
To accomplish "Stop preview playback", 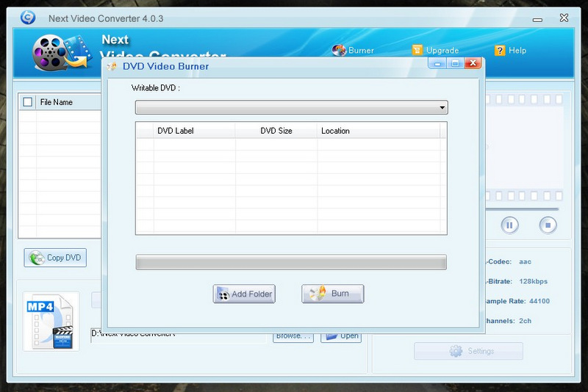I will coord(548,225).
